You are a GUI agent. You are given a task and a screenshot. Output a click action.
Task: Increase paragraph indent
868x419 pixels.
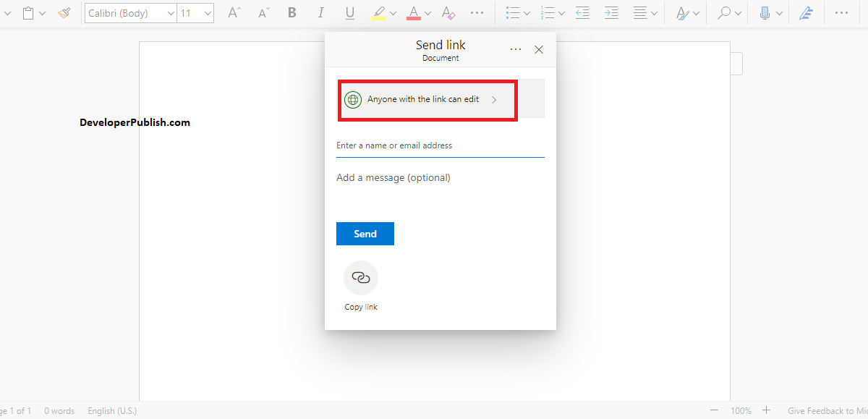click(x=611, y=12)
